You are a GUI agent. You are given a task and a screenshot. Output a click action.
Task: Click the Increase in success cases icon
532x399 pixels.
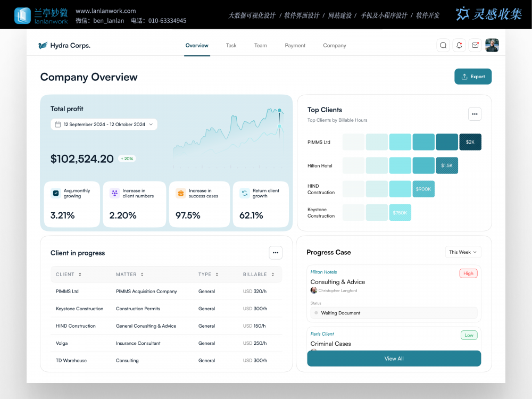coord(180,193)
